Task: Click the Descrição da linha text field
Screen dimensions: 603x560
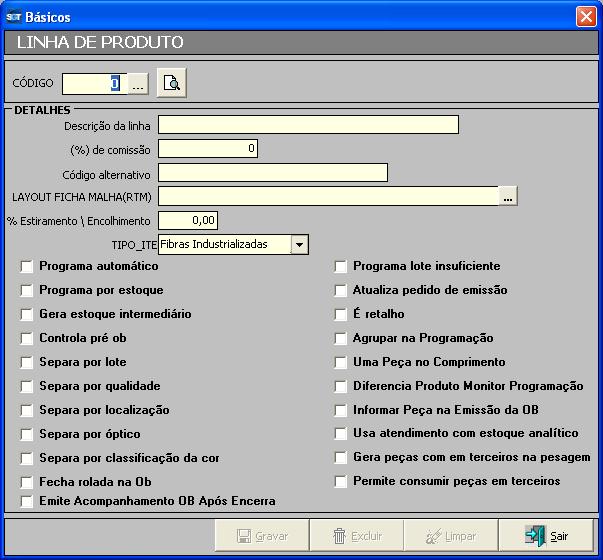Action: 308,125
